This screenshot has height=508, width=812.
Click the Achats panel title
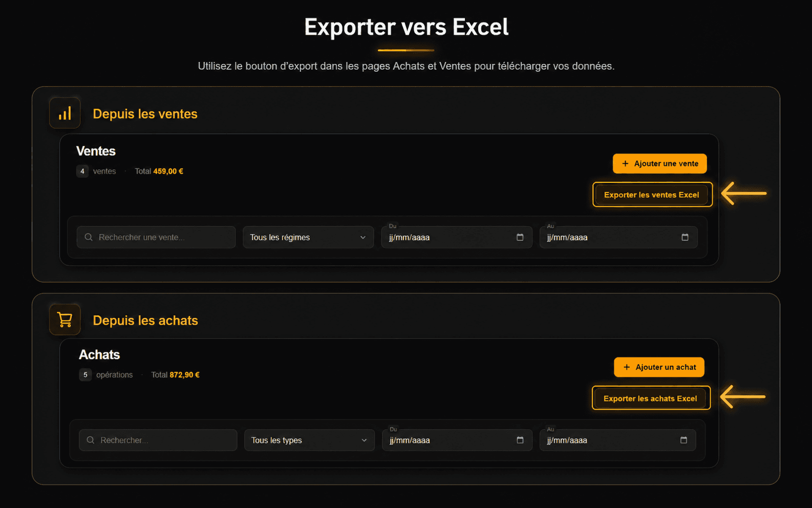pyautogui.click(x=99, y=354)
